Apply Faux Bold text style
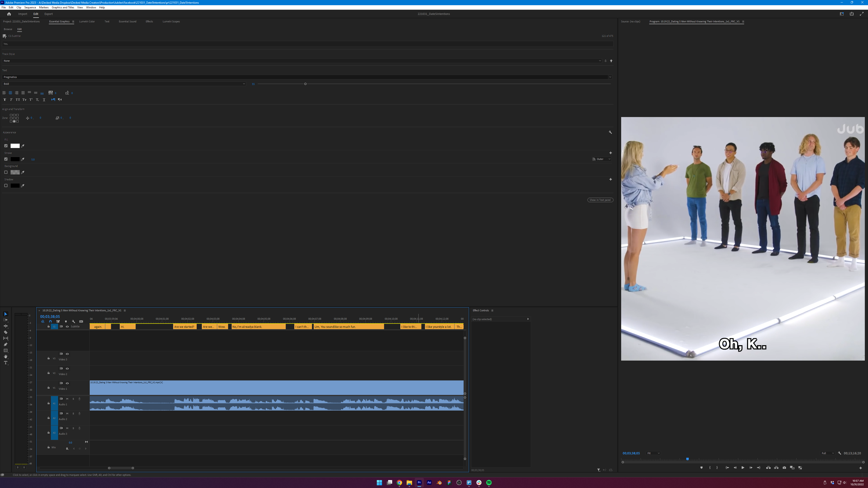This screenshot has height=488, width=868. point(4,100)
